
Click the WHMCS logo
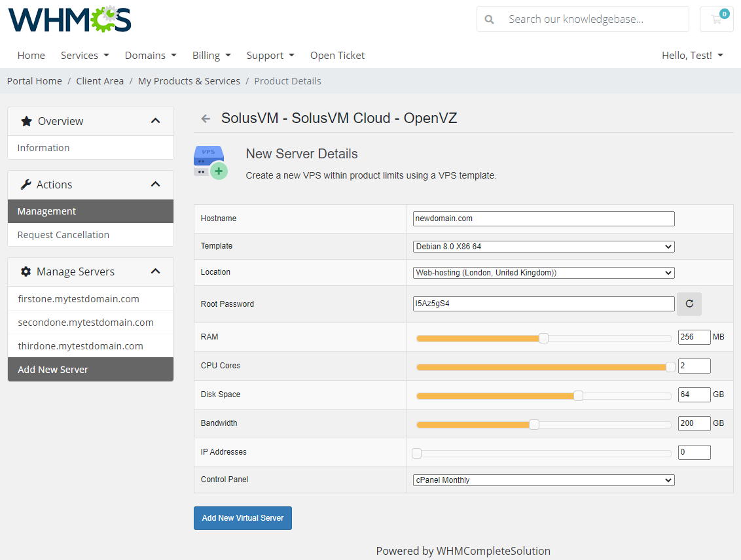point(70,20)
